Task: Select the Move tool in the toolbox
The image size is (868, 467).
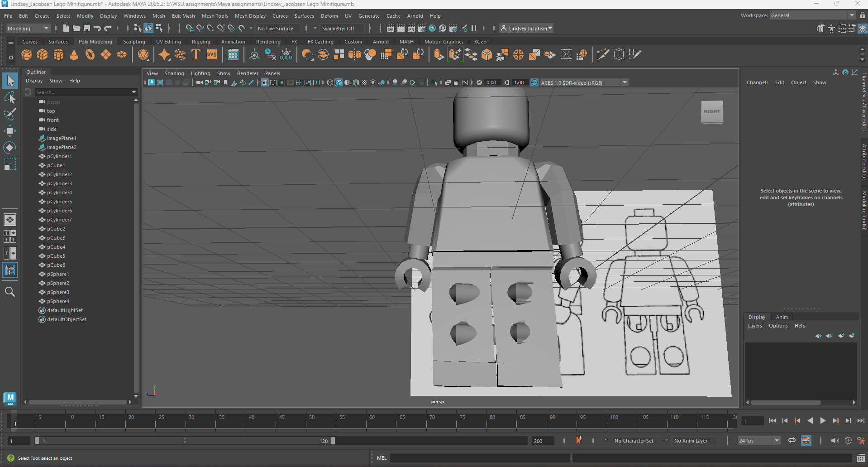Action: click(10, 131)
